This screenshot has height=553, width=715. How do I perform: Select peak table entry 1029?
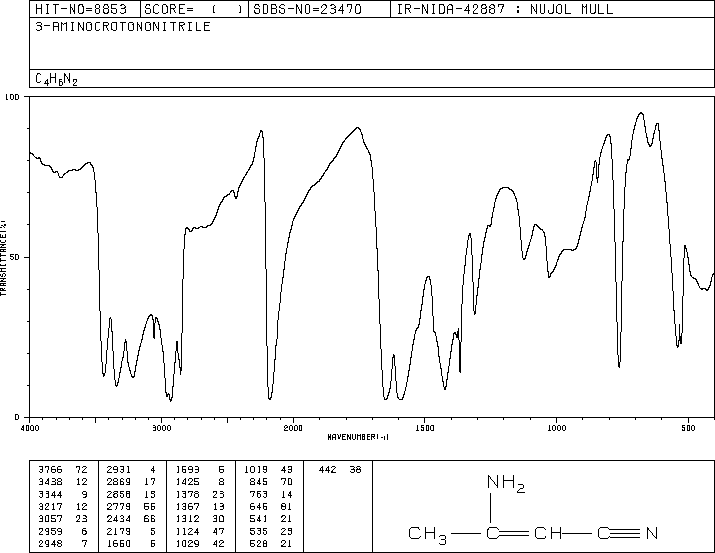tap(200, 543)
